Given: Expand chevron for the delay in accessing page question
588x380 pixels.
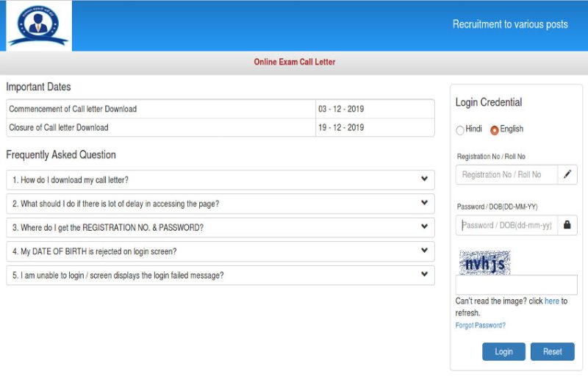Looking at the screenshot, I should click(424, 203).
